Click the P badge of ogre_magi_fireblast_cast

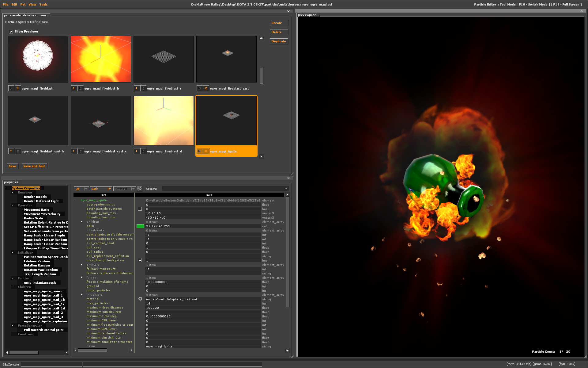click(x=200, y=88)
